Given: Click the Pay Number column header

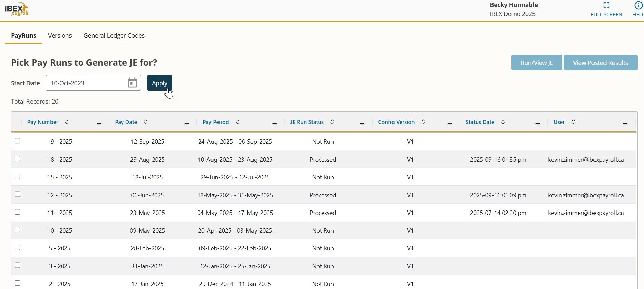Looking at the screenshot, I should pos(43,122).
